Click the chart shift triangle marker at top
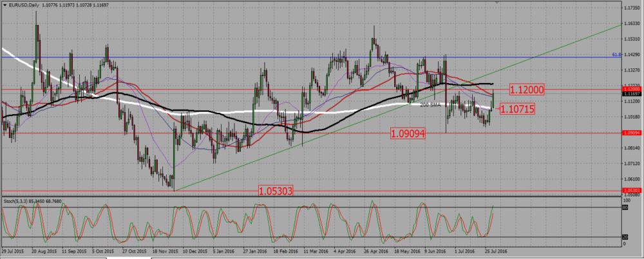This screenshot has width=644, height=259. point(497,2)
